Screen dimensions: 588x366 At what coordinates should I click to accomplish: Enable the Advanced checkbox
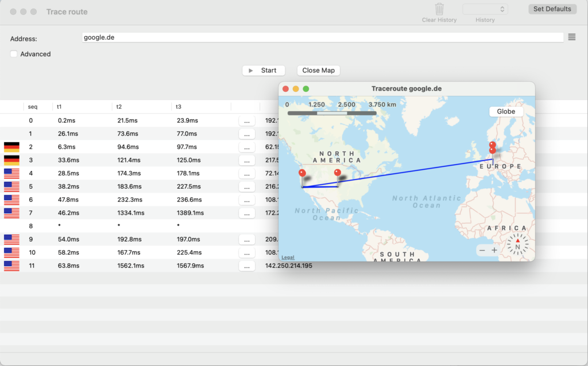tap(14, 54)
